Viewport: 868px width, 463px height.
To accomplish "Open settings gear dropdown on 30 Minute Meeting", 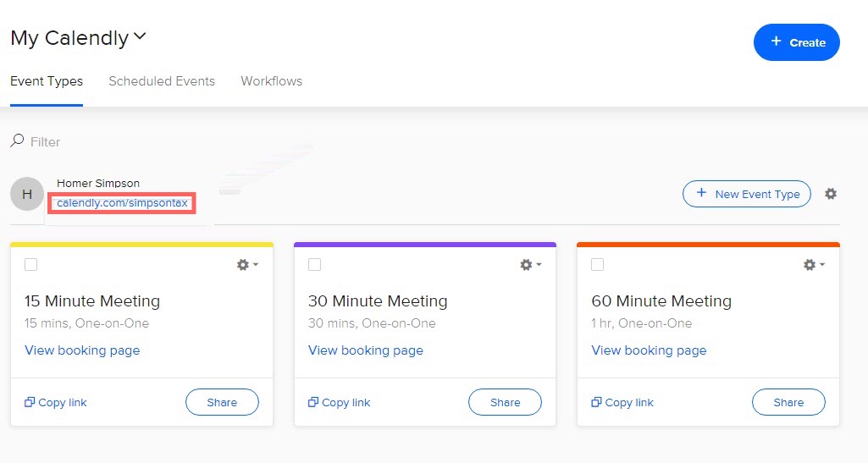I will 530,265.
